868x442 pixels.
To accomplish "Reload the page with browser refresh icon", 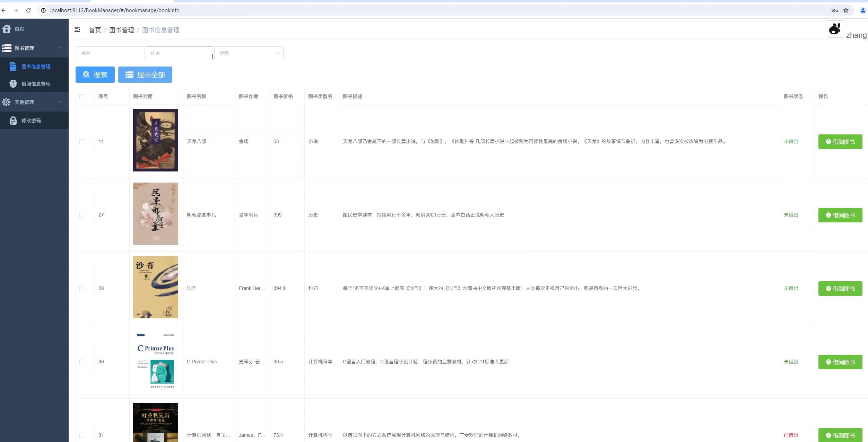I will [28, 10].
